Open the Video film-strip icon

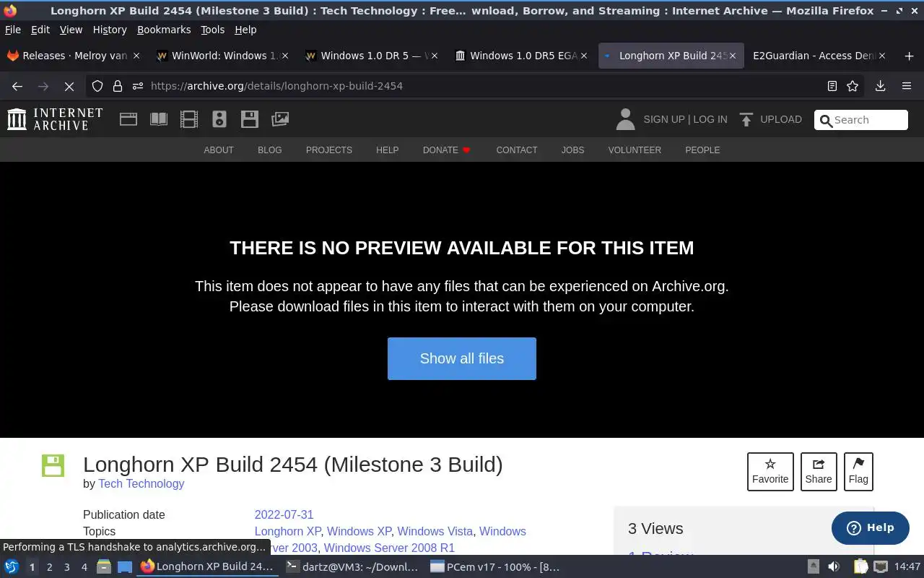pos(189,119)
